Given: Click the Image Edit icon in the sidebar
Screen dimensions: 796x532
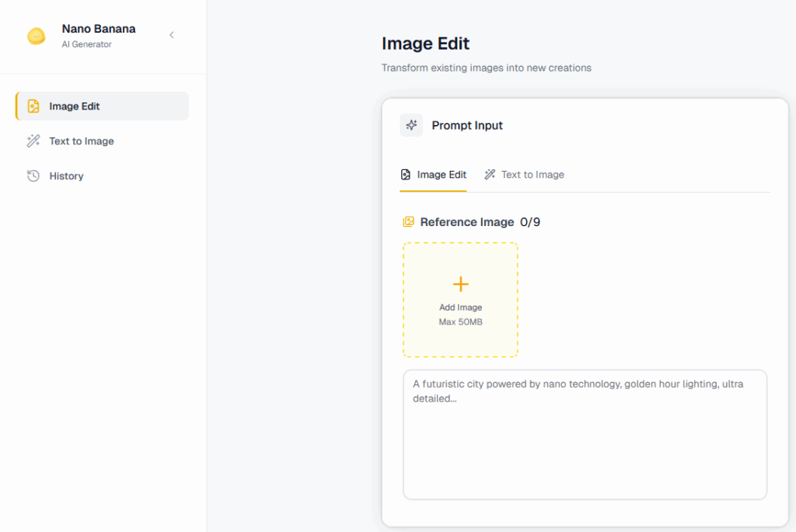Looking at the screenshot, I should [x=33, y=106].
